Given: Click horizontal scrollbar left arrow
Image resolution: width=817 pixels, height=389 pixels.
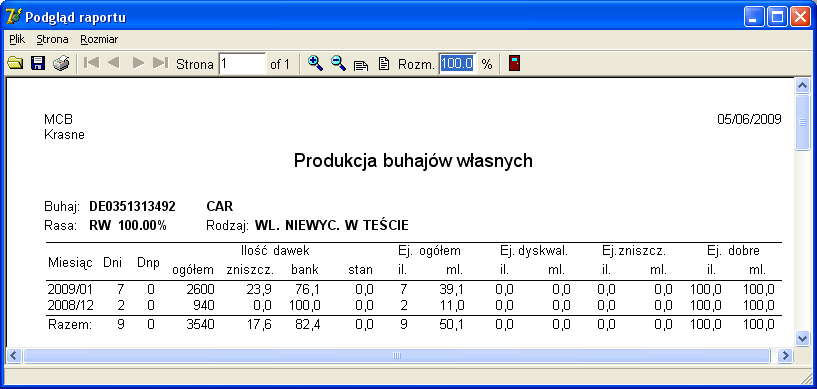Looking at the screenshot, I should (x=15, y=356).
